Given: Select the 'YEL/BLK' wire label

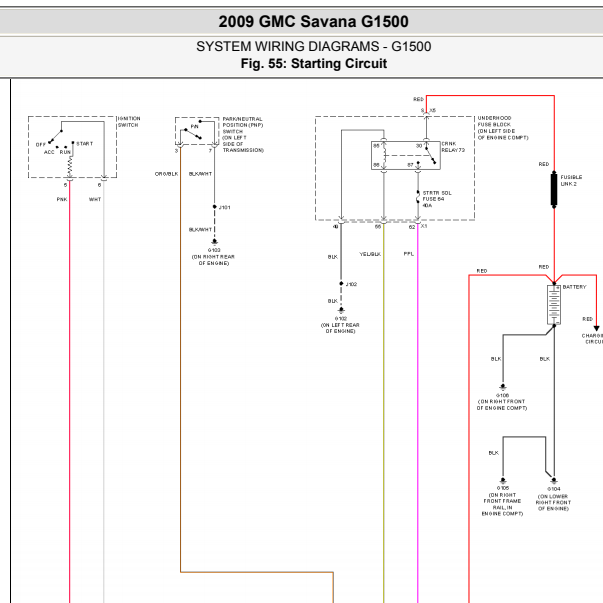Looking at the screenshot, I should click(370, 254).
